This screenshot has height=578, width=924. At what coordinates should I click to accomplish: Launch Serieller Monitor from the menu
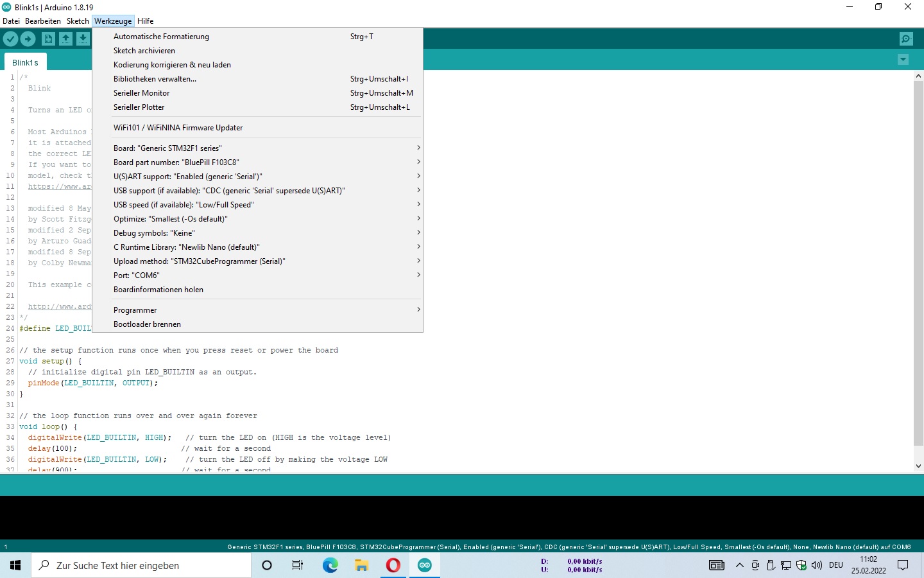coord(257,93)
